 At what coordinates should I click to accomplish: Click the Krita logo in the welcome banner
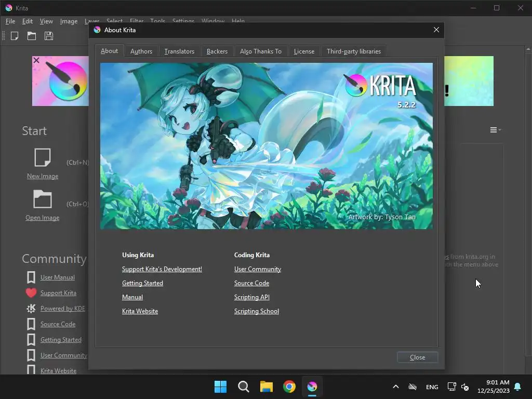tap(68, 81)
